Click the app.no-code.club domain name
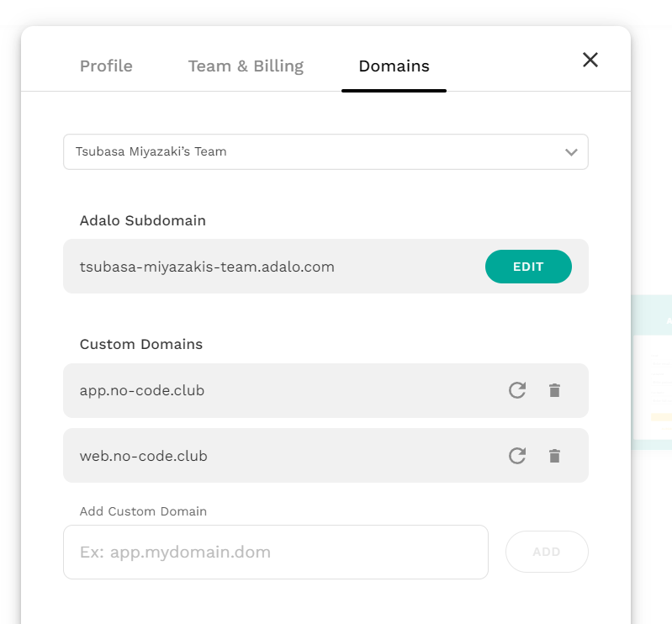Image resolution: width=672 pixels, height=624 pixels. click(142, 390)
